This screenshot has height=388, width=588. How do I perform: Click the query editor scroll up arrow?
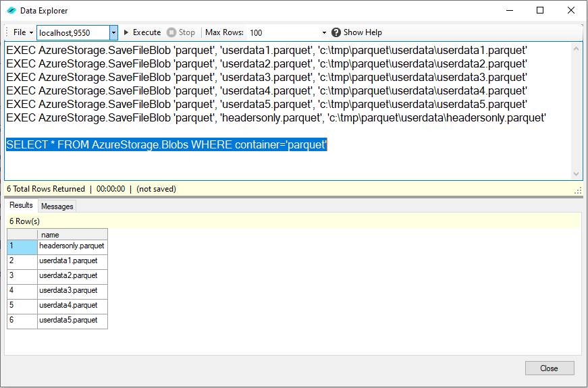tap(576, 49)
